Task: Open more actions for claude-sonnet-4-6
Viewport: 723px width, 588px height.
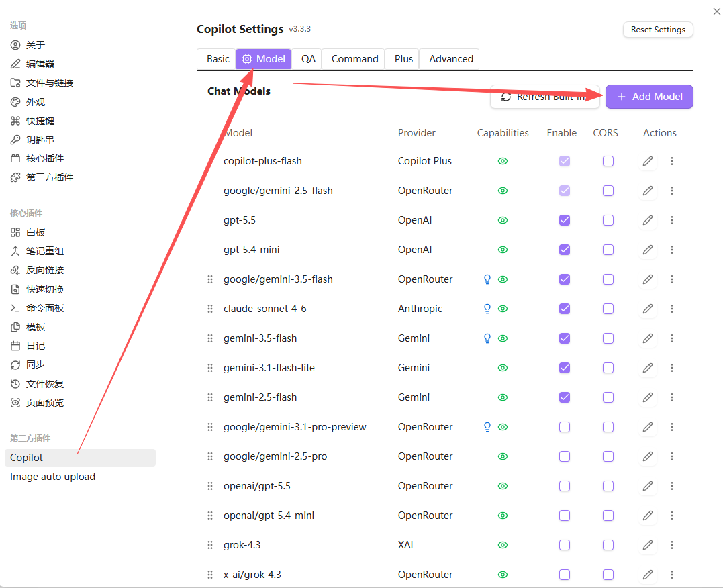Action: coord(672,309)
